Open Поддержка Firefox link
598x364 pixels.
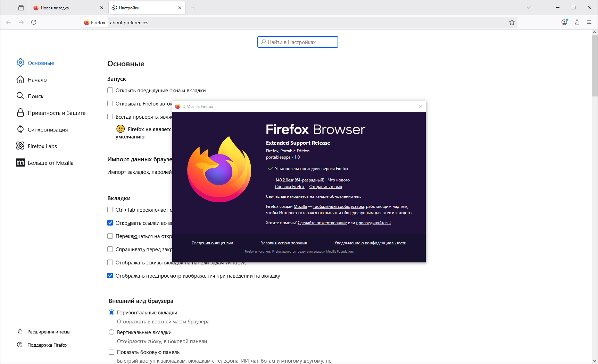42,345
